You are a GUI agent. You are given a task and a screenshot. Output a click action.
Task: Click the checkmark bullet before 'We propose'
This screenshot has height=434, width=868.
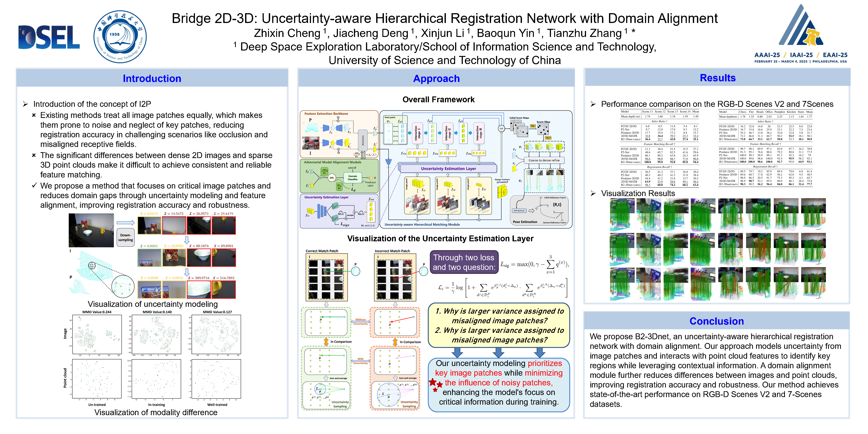pos(34,186)
